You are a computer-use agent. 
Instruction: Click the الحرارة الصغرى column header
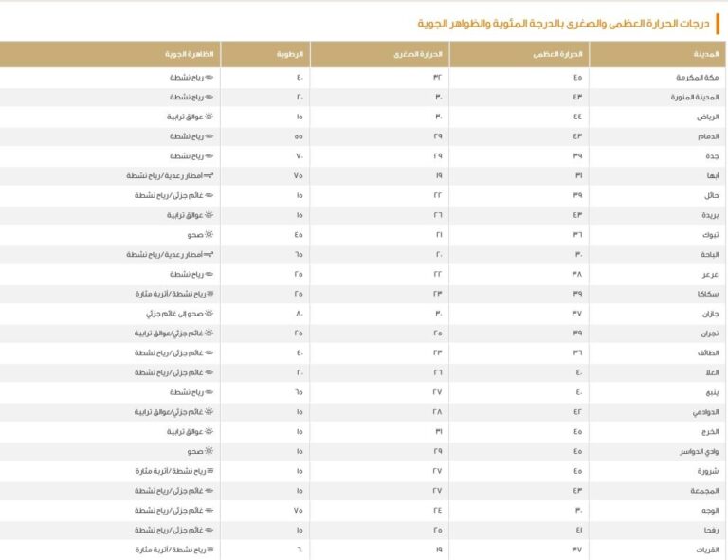tap(418, 54)
